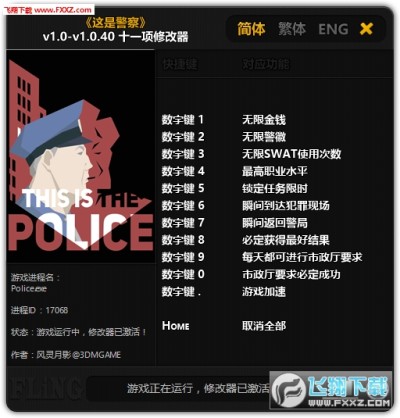400x418 pixels.
Task: Toggle 每天都可进行市政厅要求 option
Action: click(x=302, y=257)
